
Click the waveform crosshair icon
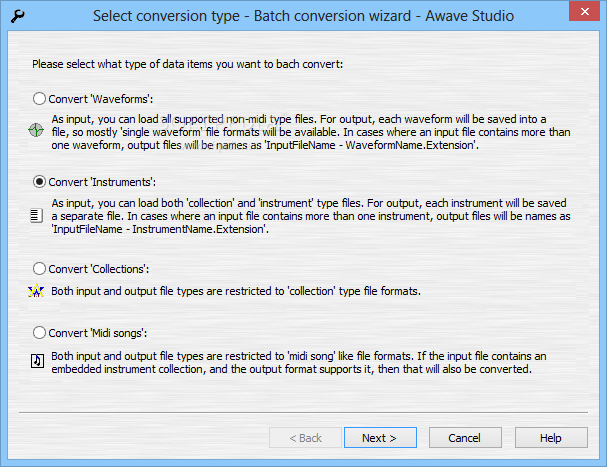(x=36, y=130)
